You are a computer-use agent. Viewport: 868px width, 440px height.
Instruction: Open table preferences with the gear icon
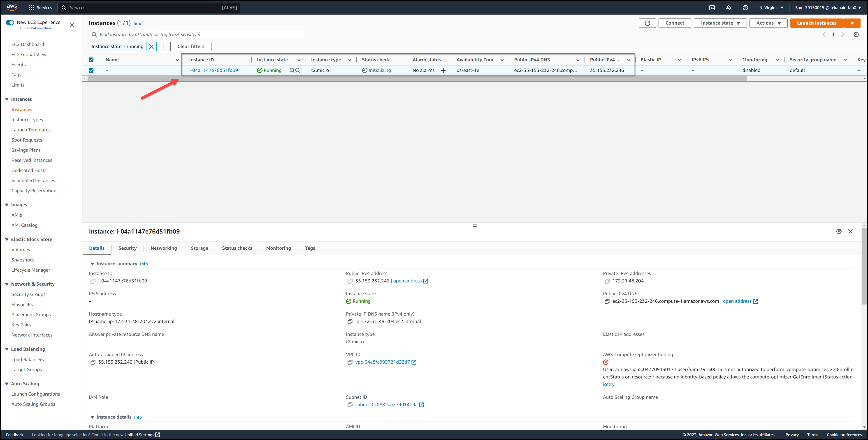tap(856, 34)
